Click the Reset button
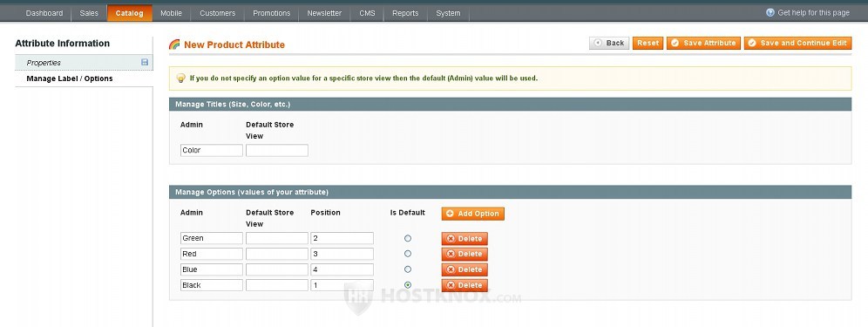868x327 pixels. 648,44
